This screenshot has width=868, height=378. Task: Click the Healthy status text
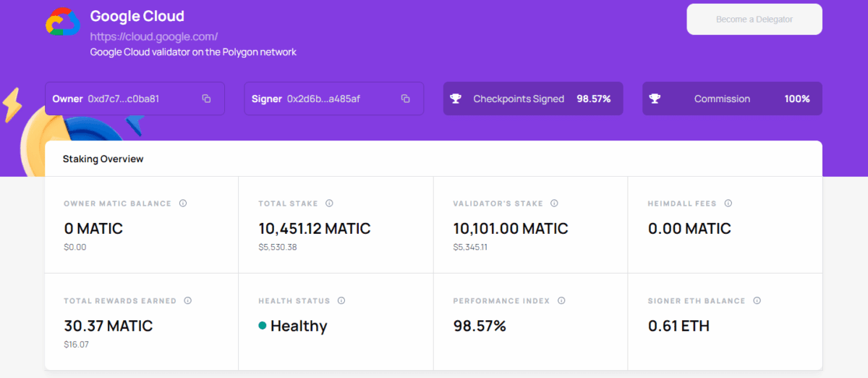pos(299,326)
